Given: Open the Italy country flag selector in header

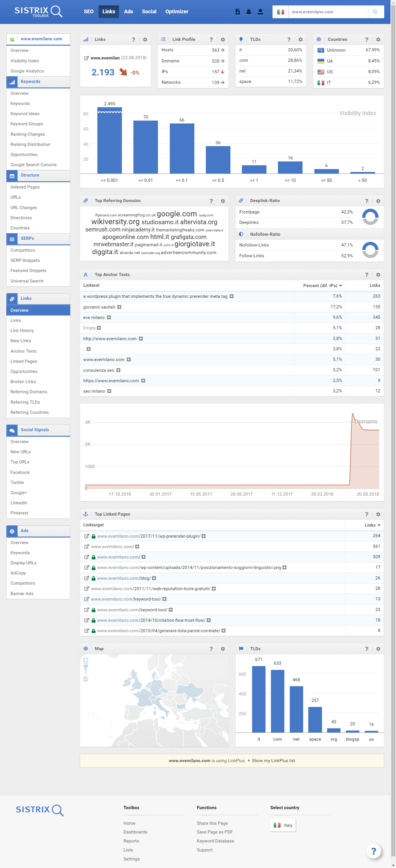Looking at the screenshot, I should point(281,12).
